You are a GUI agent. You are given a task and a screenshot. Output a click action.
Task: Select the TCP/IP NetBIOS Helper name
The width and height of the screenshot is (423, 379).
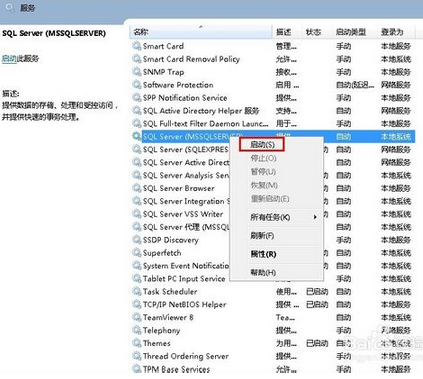tap(184, 304)
